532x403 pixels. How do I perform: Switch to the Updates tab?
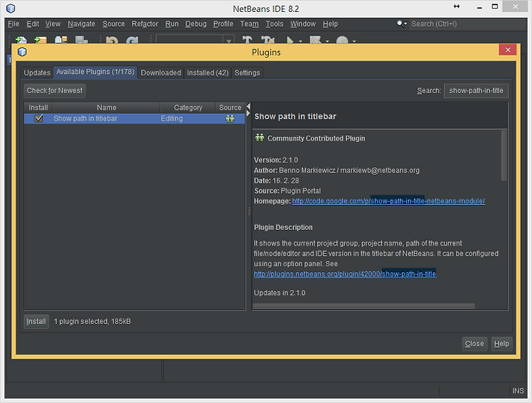(37, 72)
